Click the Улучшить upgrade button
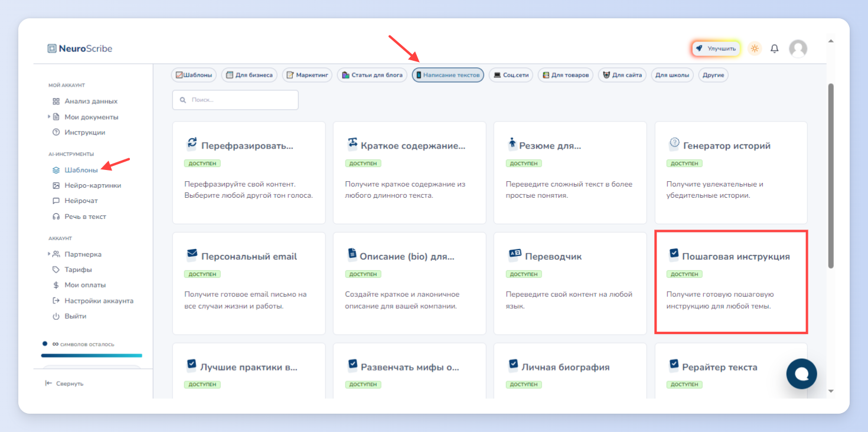Screen dimensions: 868x432 (716, 48)
